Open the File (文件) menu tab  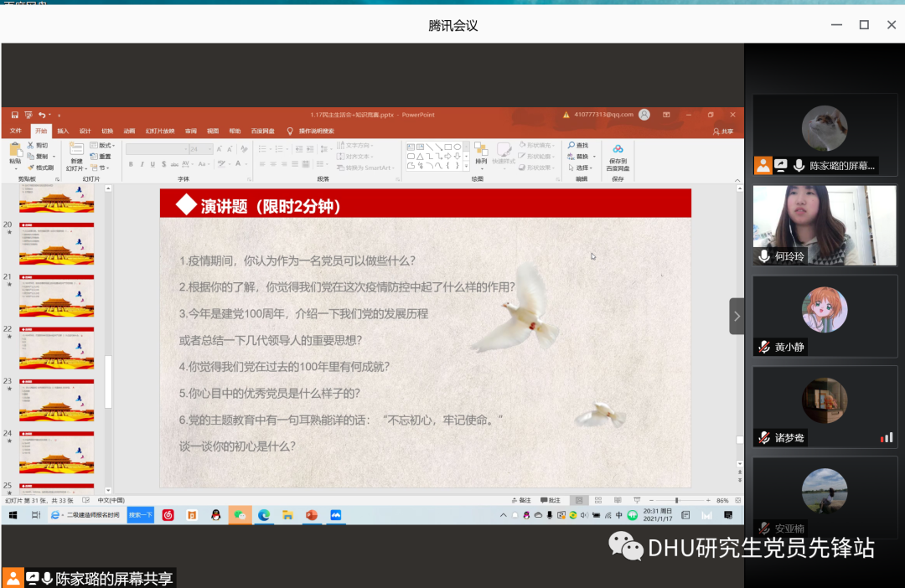[16, 132]
